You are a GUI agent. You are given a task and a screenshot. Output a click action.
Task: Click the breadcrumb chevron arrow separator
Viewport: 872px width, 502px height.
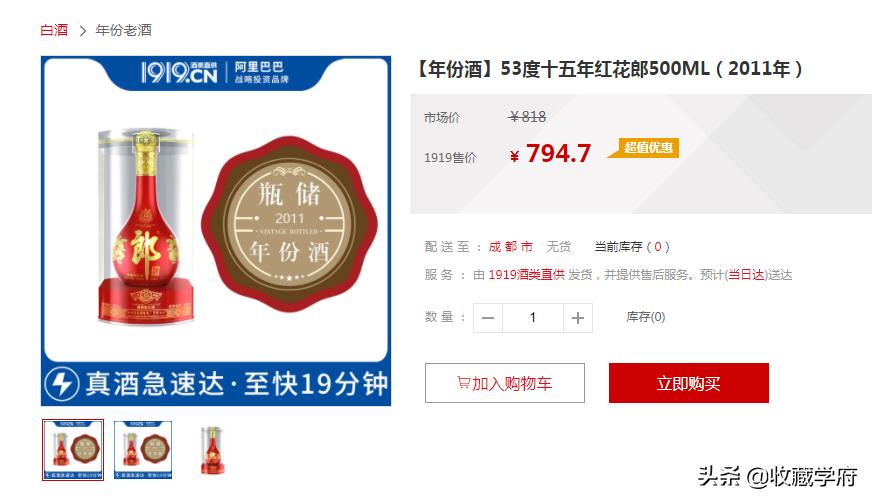pyautogui.click(x=82, y=31)
